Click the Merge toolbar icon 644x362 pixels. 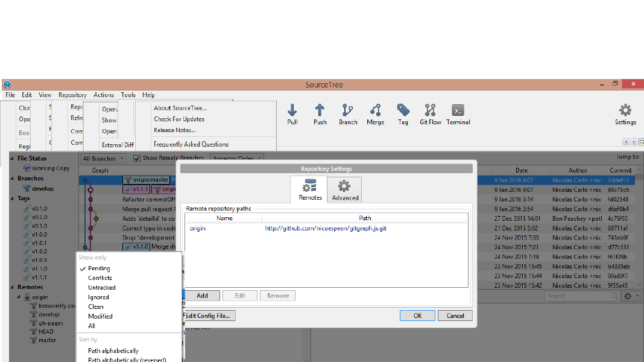point(375,113)
